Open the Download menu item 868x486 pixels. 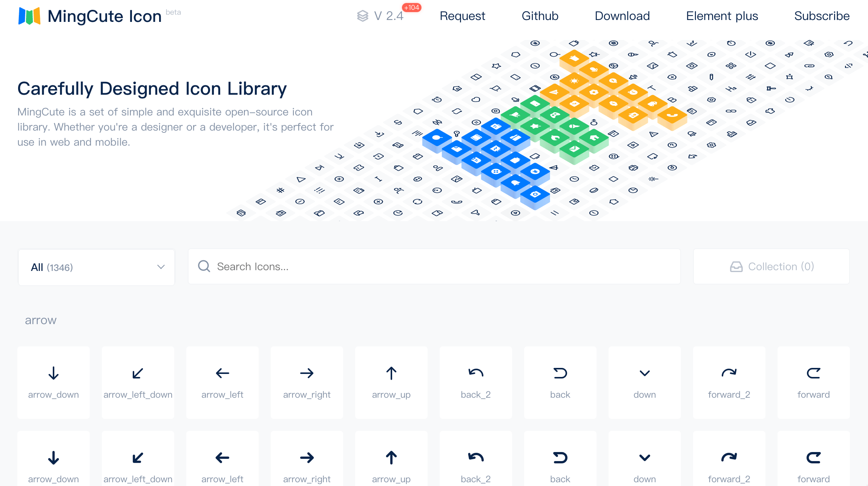pyautogui.click(x=622, y=16)
